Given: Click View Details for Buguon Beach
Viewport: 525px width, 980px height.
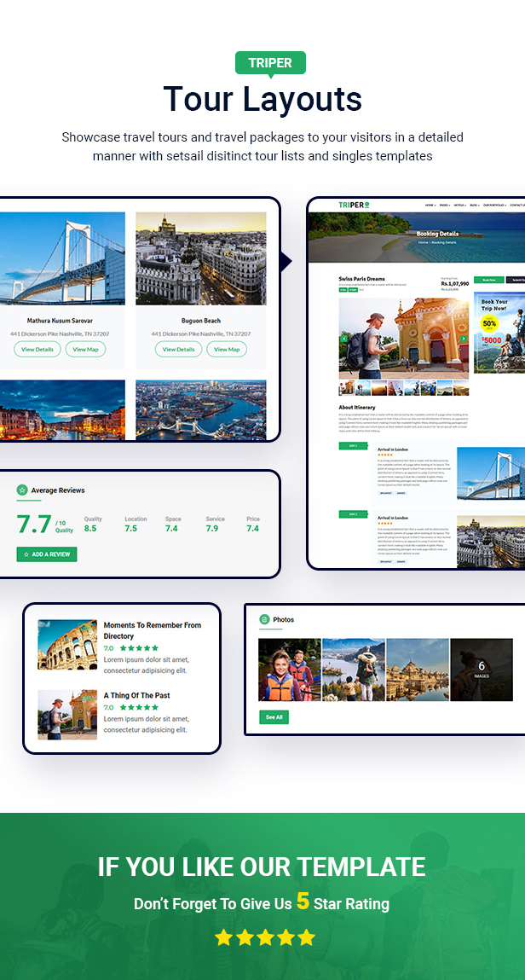Looking at the screenshot, I should pos(178,349).
